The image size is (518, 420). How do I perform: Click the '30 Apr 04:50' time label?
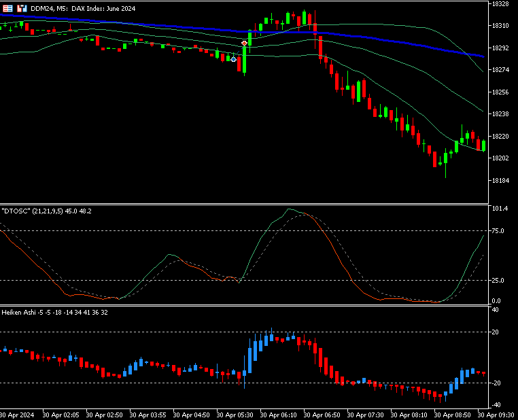tap(191, 415)
